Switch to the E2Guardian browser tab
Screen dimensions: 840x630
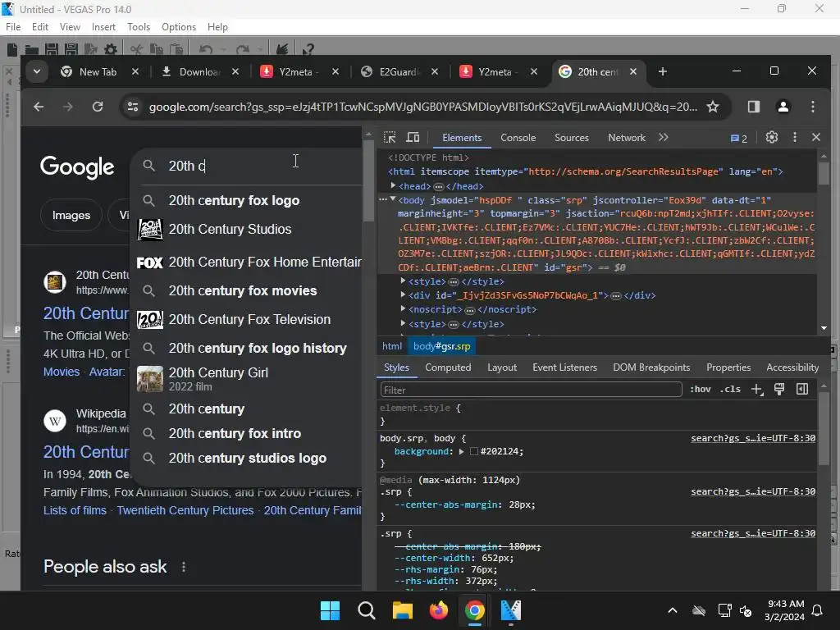tap(399, 72)
